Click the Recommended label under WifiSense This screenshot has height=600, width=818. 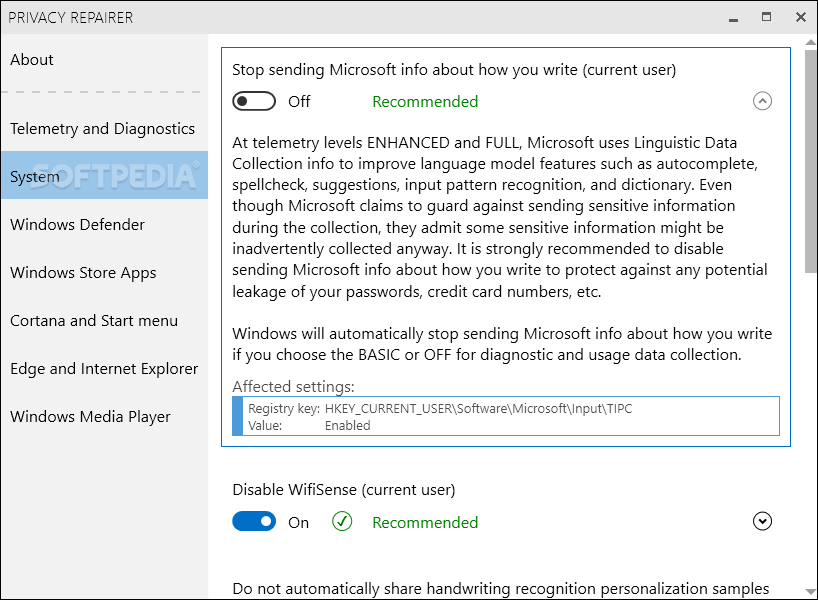[425, 522]
